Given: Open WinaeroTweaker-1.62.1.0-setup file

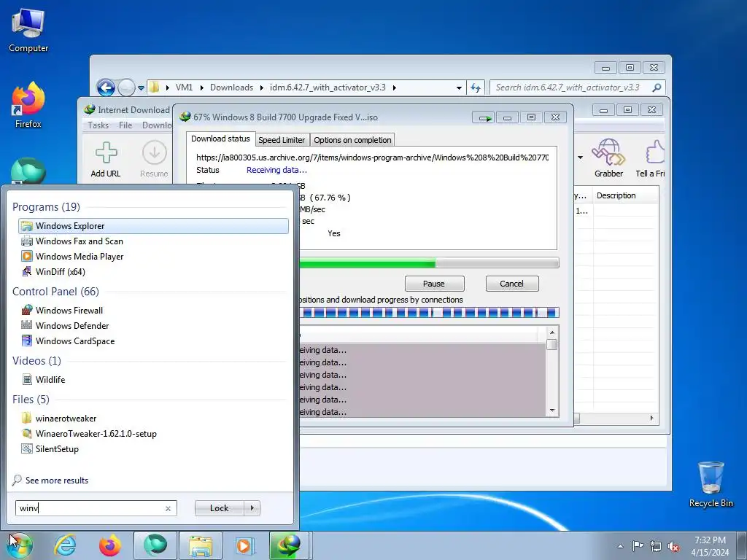Looking at the screenshot, I should click(153, 433).
